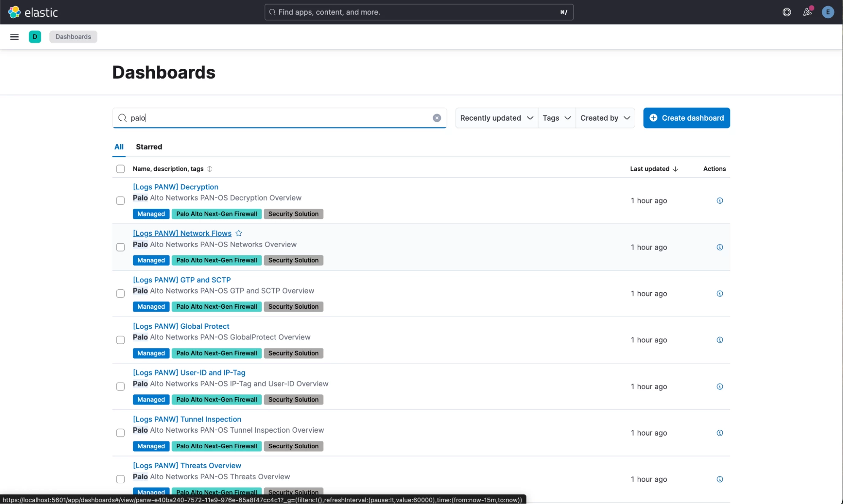
Task: Open the Tags filter dropdown
Action: click(x=557, y=118)
